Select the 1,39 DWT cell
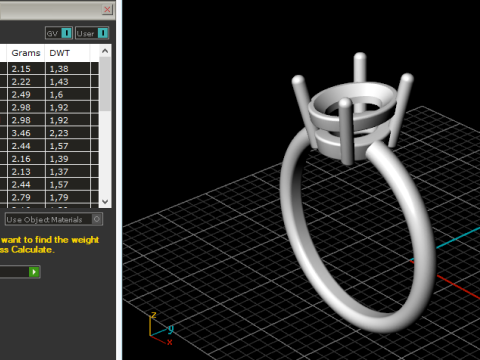This screenshot has height=360, width=480. pyautogui.click(x=68, y=159)
